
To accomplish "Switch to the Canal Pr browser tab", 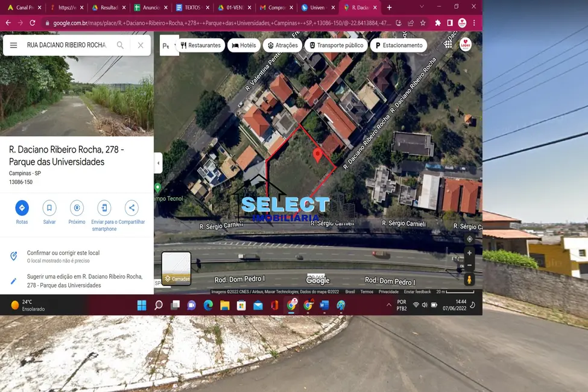I will pos(24,7).
